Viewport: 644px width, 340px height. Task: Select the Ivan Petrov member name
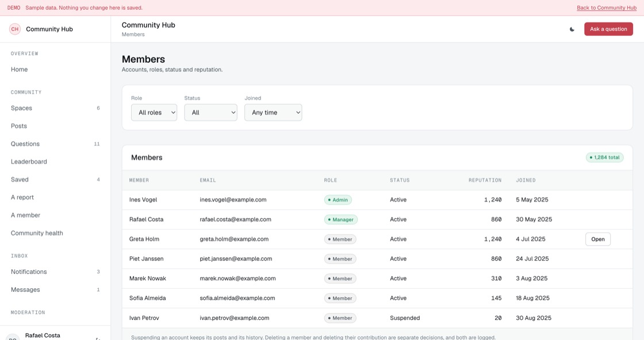(144, 318)
